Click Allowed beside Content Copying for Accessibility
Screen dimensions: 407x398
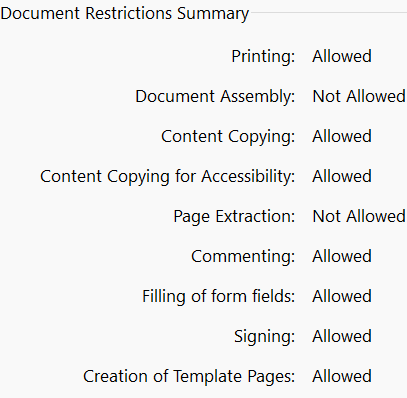pyautogui.click(x=342, y=176)
